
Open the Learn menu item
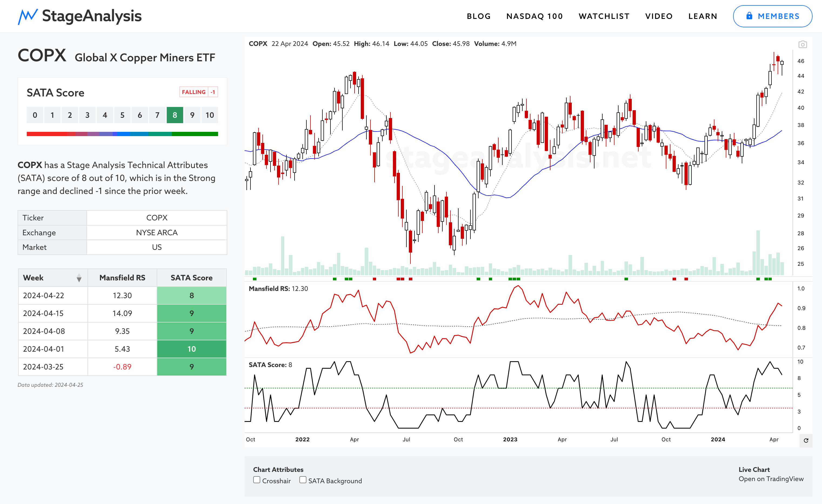tap(703, 16)
